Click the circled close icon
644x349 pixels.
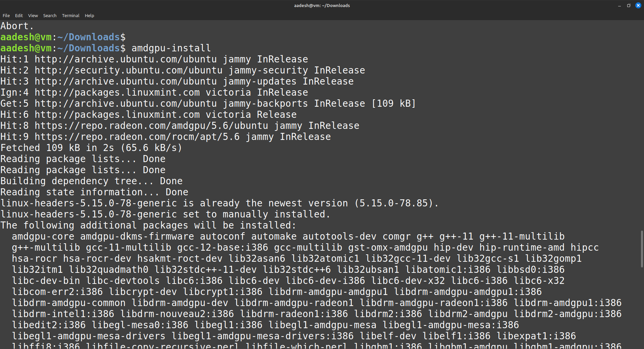[x=638, y=5]
